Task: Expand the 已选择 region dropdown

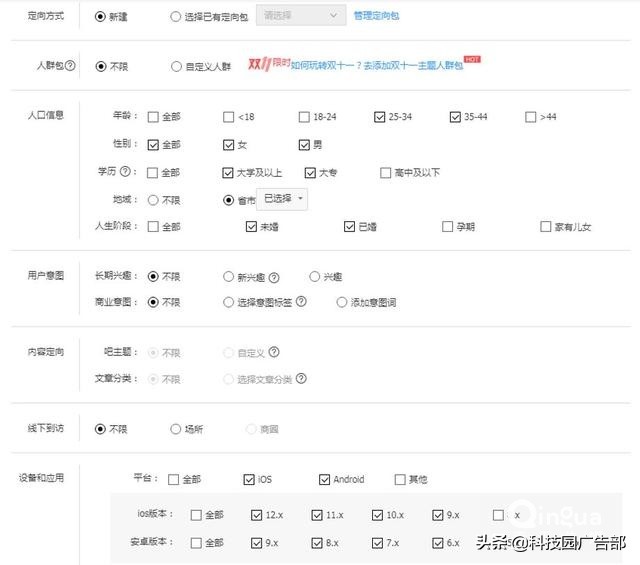Action: point(282,199)
